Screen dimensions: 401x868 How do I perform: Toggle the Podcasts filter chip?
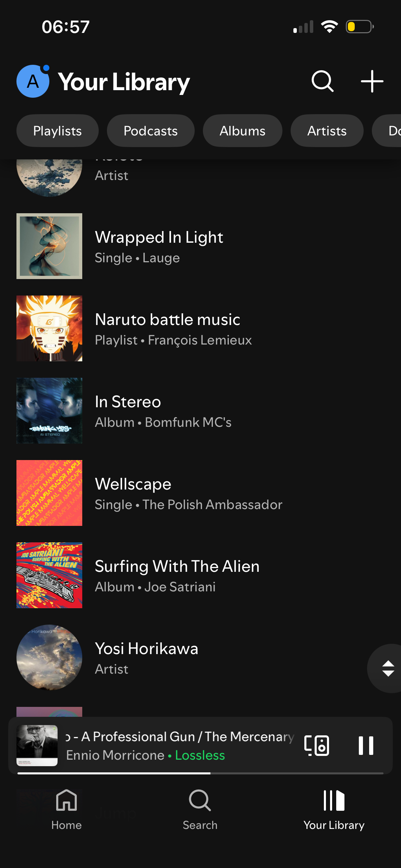pos(150,131)
